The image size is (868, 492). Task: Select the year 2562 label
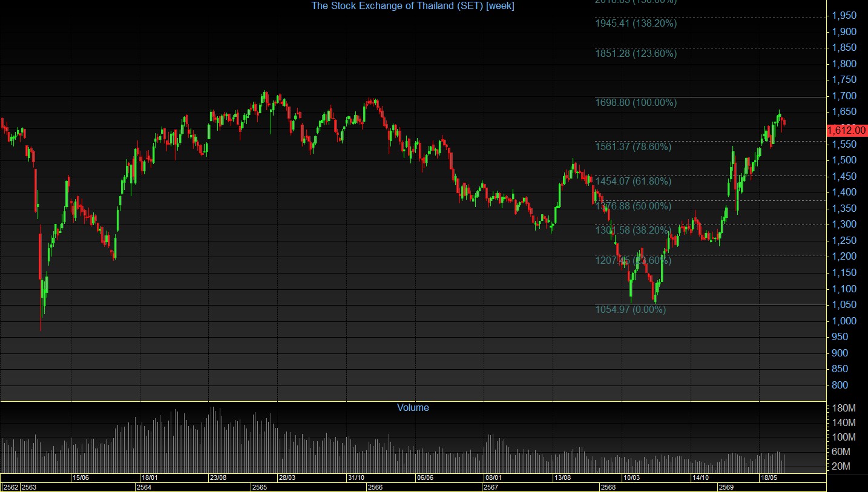(x=11, y=487)
